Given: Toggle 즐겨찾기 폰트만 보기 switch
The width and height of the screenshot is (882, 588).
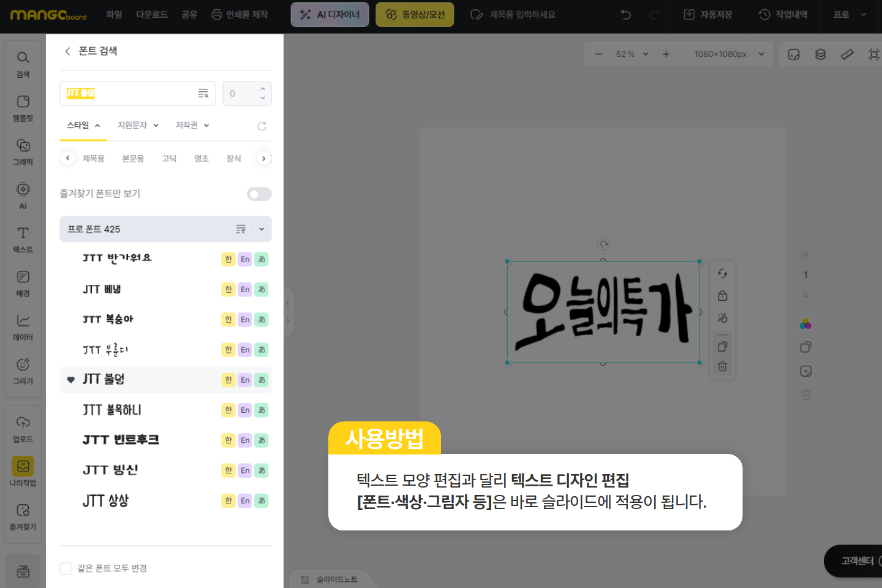Looking at the screenshot, I should pyautogui.click(x=258, y=194).
